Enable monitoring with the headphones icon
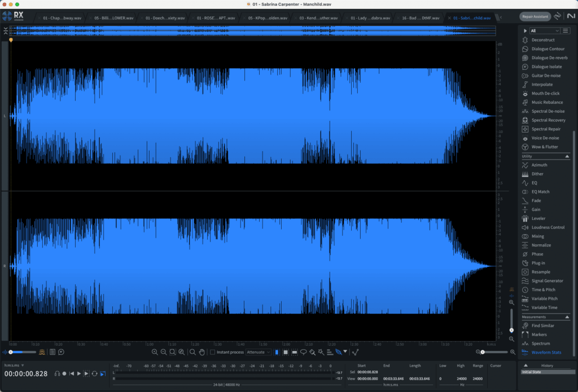 (57, 373)
